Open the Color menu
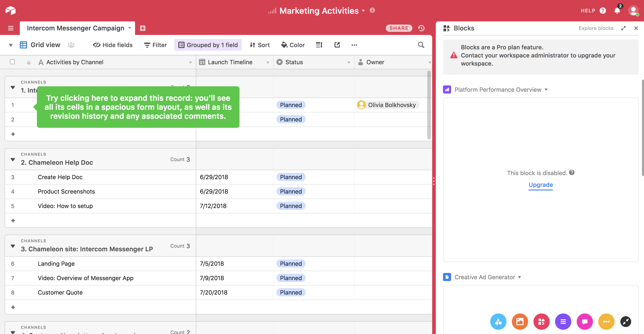The height and width of the screenshot is (334, 644). point(293,45)
